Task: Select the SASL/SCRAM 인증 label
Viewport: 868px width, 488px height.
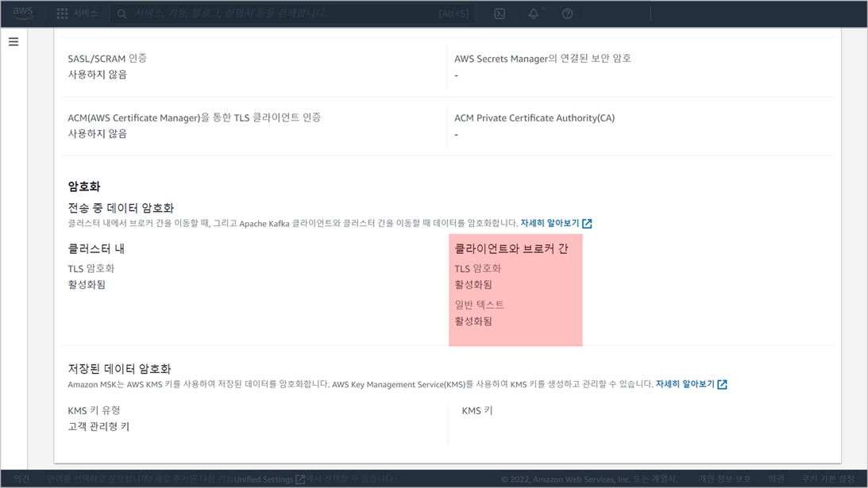Action: (107, 58)
